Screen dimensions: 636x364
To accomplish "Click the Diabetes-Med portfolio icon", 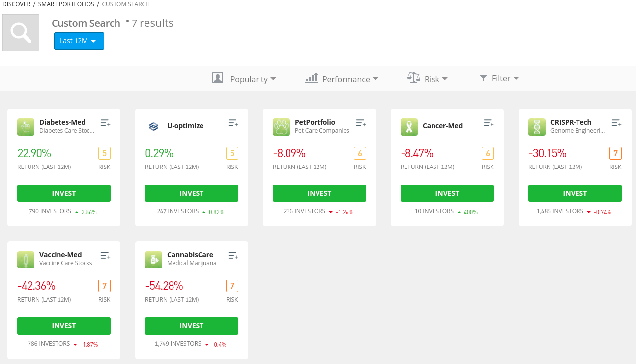I will (x=26, y=127).
